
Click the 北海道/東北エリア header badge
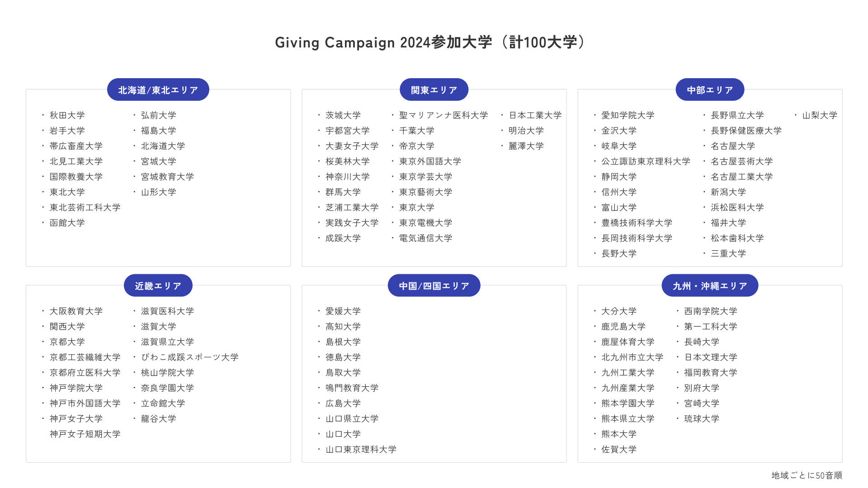[158, 90]
